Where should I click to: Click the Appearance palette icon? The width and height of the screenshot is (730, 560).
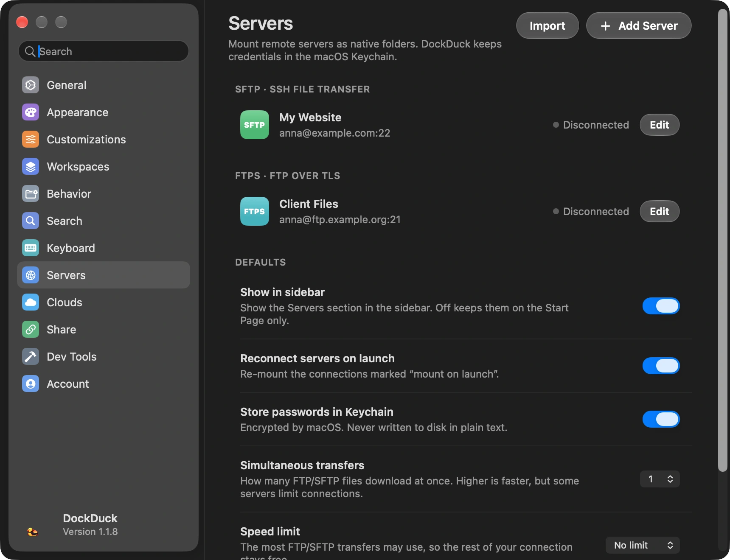tap(31, 112)
